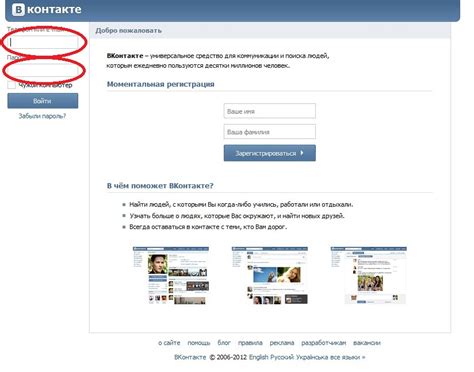
Task: Click the 'В чём поможет ВКонтакте?' heading
Action: (x=160, y=186)
